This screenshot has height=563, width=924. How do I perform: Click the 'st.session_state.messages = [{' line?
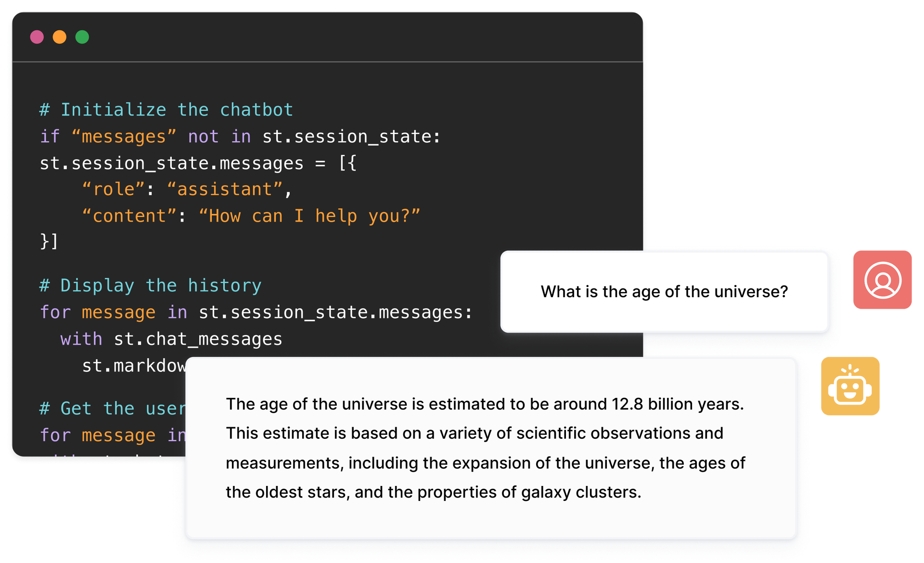[198, 163]
